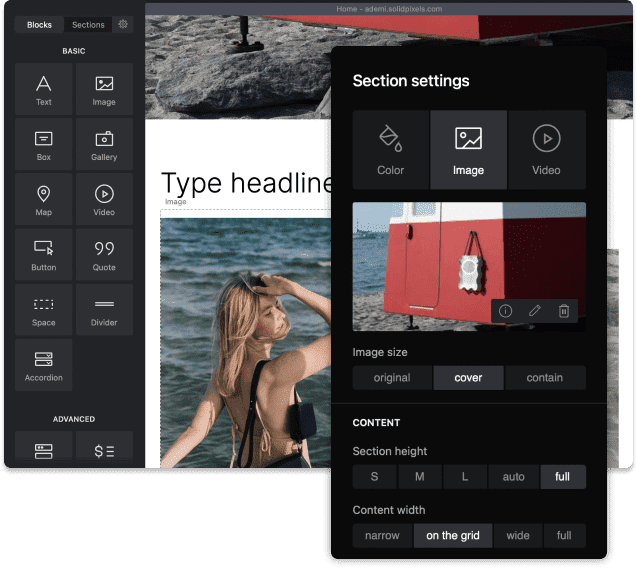
Task: Add a Divider block
Action: click(104, 310)
